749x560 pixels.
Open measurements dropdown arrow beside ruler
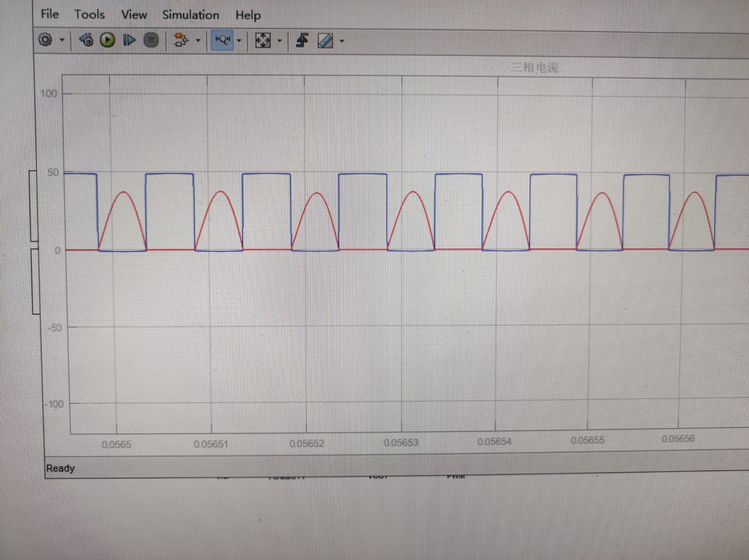pos(342,41)
